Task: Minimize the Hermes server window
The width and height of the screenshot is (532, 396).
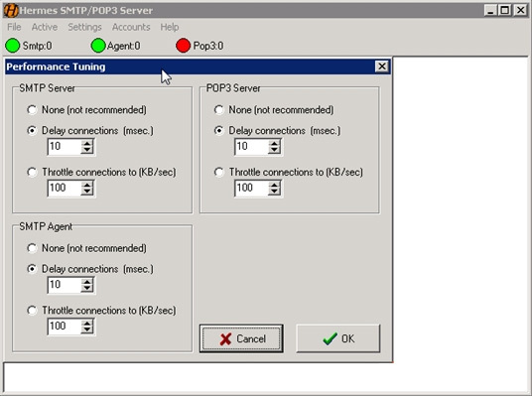Action: [x=490, y=10]
